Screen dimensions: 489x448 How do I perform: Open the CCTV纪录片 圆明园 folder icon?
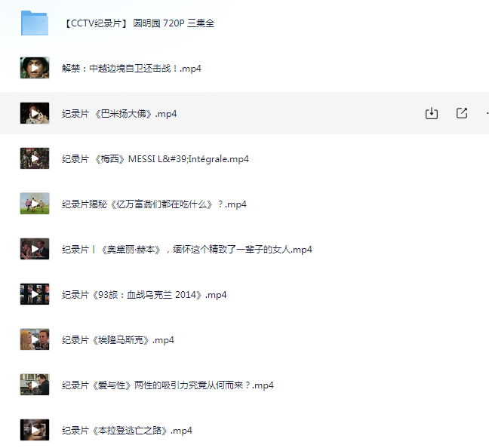[x=35, y=23]
